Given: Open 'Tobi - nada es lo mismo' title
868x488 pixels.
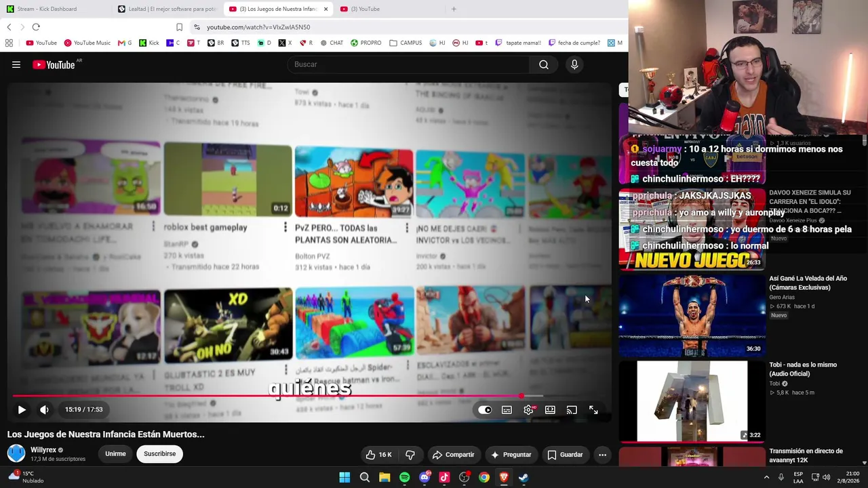Looking at the screenshot, I should pos(803,369).
